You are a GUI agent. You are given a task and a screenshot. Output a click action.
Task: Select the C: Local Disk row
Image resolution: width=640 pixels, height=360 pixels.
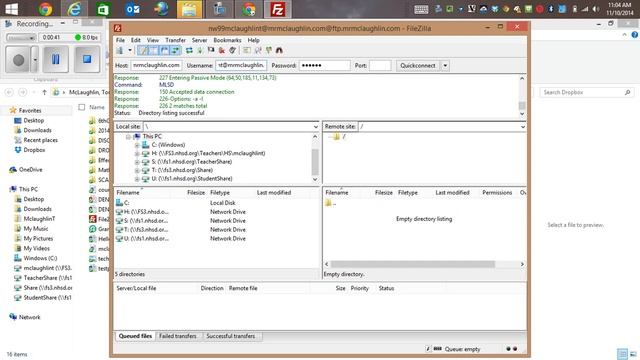tap(217, 203)
